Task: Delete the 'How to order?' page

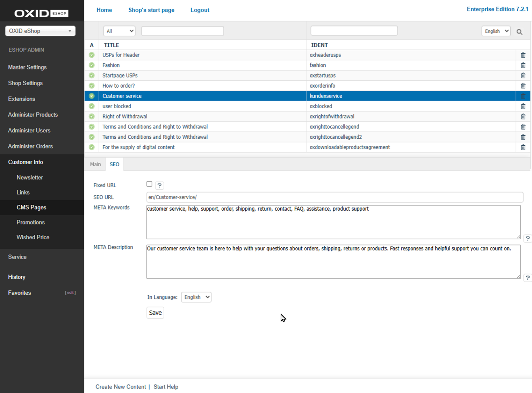Action: coord(523,86)
